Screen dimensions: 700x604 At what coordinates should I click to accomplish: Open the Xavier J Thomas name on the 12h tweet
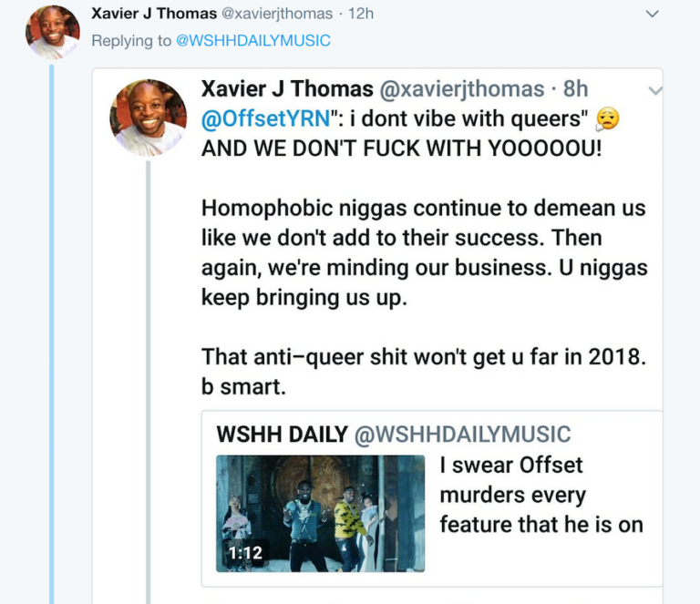(154, 14)
